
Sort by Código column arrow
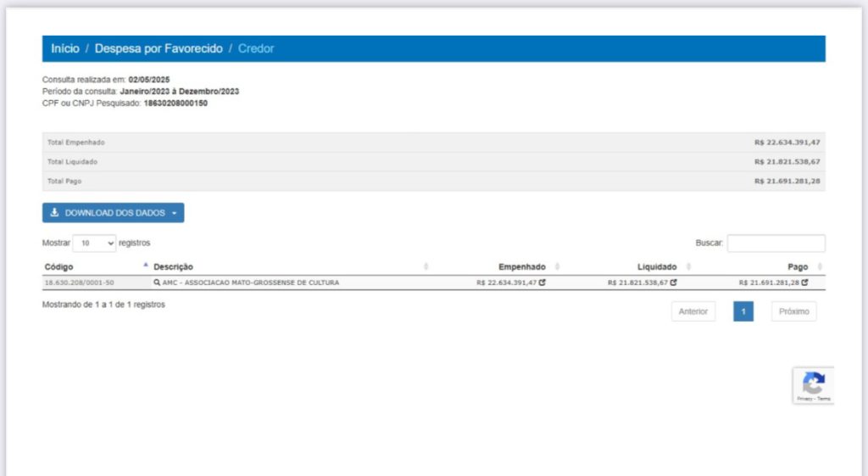(x=146, y=266)
